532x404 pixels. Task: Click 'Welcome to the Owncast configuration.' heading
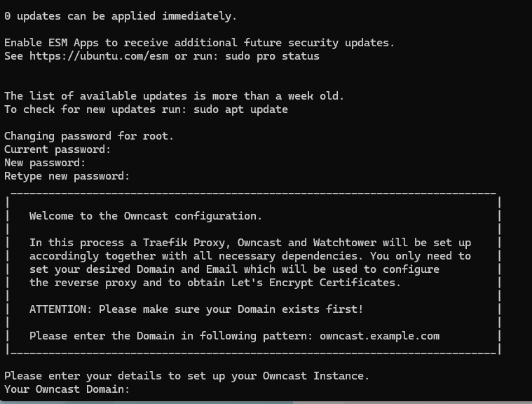pos(146,216)
